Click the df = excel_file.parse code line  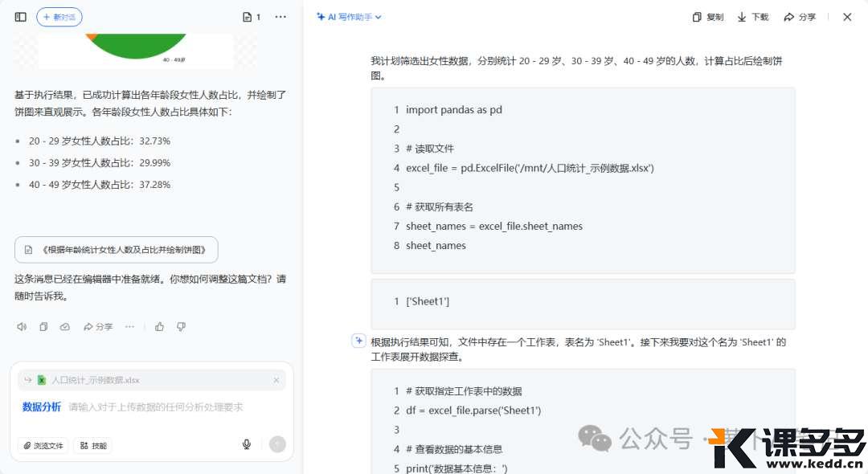click(473, 411)
